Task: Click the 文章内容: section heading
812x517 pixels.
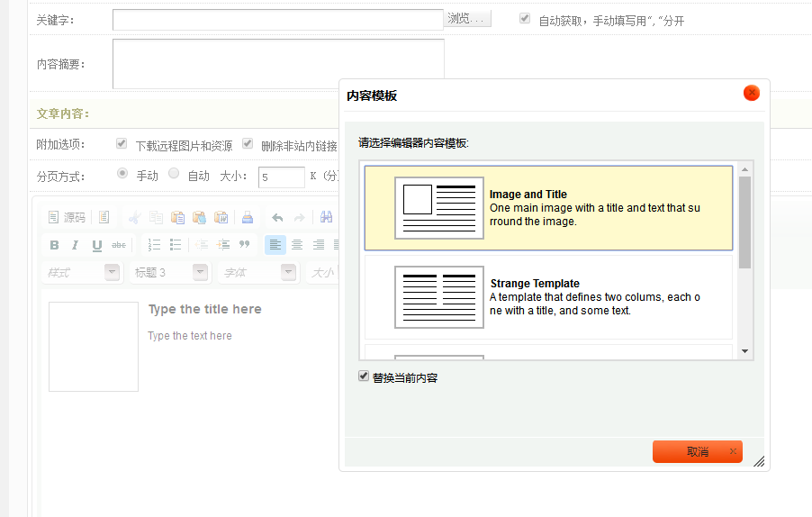Action: 63,113
